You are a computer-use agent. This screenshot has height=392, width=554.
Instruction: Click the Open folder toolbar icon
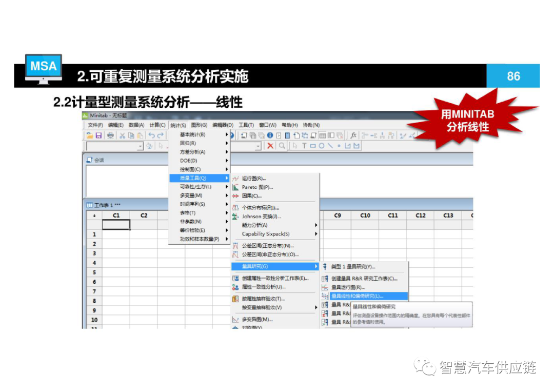tap(90, 135)
